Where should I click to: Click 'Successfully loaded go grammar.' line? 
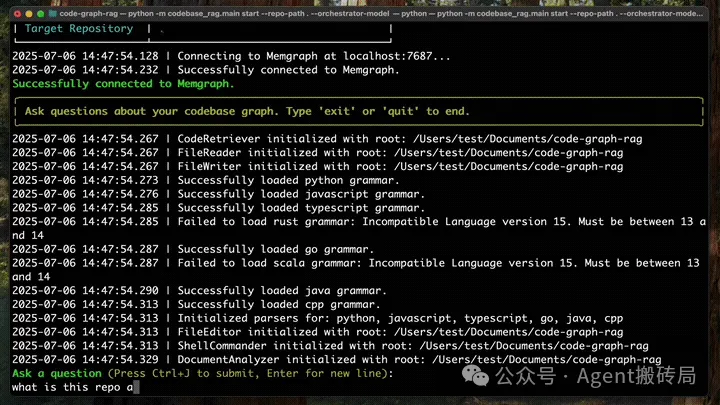(193, 249)
